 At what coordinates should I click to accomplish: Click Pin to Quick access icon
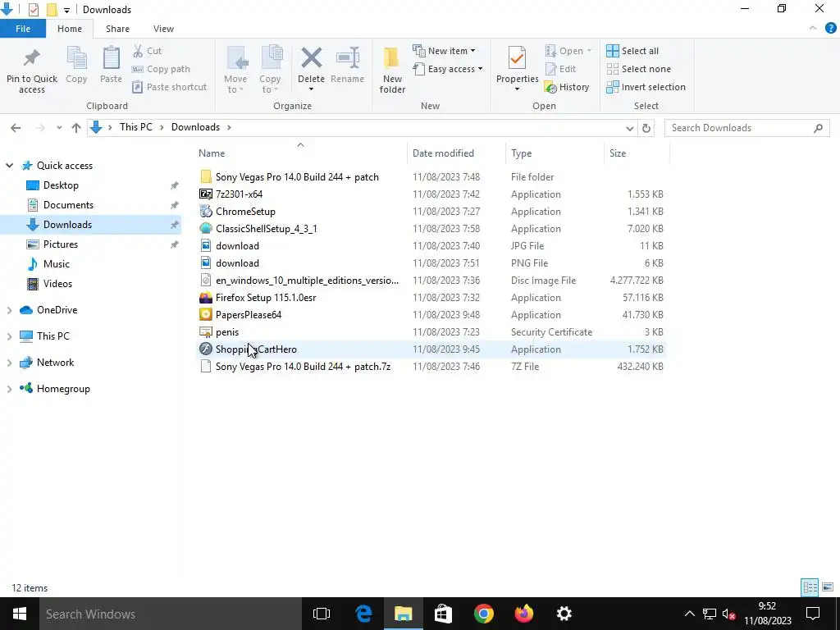coord(32,58)
